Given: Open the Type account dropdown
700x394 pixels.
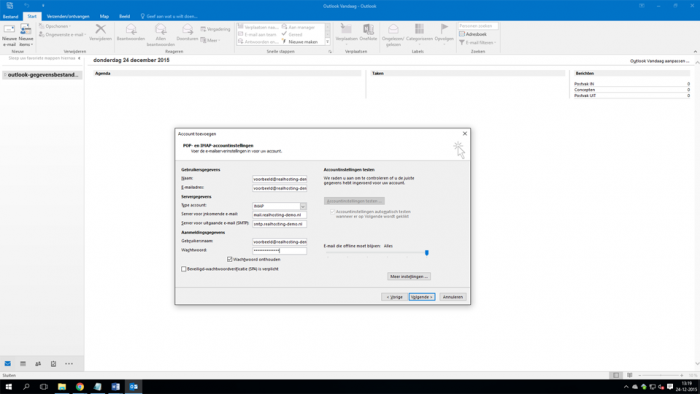Looking at the screenshot, I should (x=303, y=206).
